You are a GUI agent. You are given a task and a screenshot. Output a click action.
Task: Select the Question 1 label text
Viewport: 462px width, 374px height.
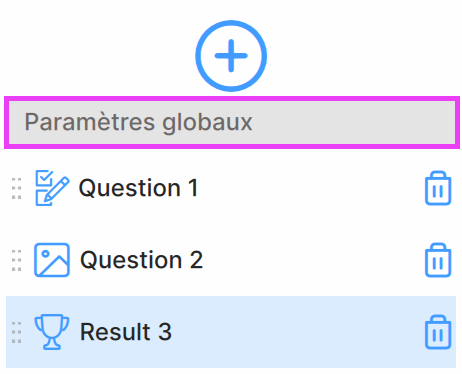pyautogui.click(x=139, y=188)
